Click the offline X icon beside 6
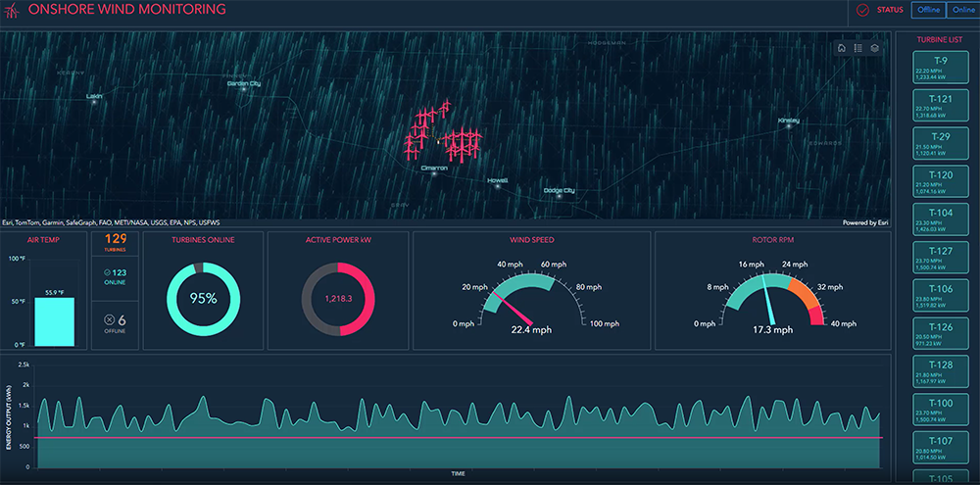 110,320
